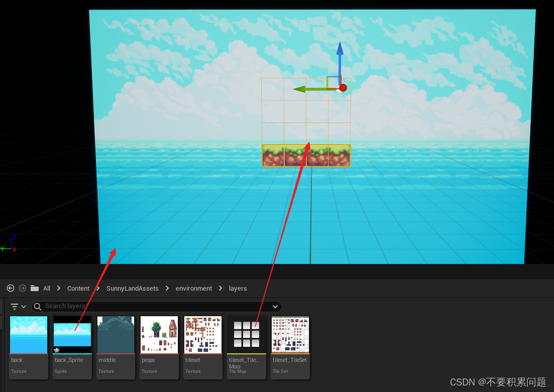
Task: Navigate to environment breadcrumb
Action: (x=193, y=288)
